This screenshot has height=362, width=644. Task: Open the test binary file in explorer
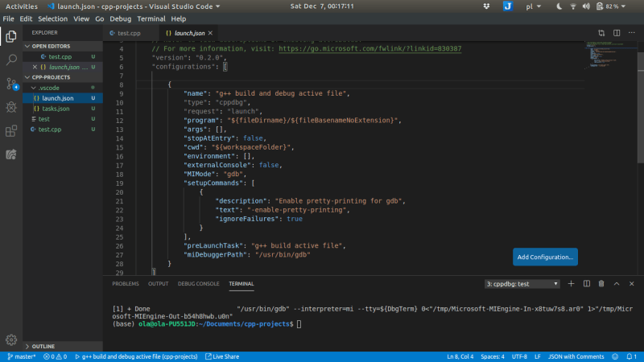(x=63, y=119)
